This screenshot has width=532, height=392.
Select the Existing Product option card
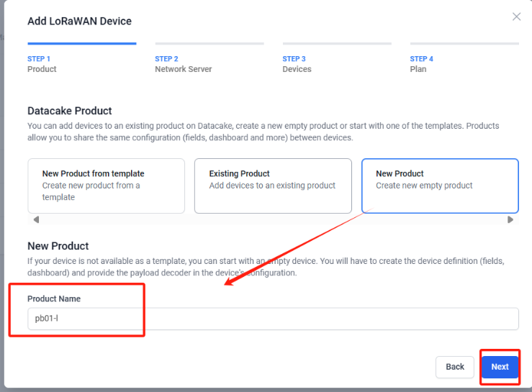coord(273,186)
